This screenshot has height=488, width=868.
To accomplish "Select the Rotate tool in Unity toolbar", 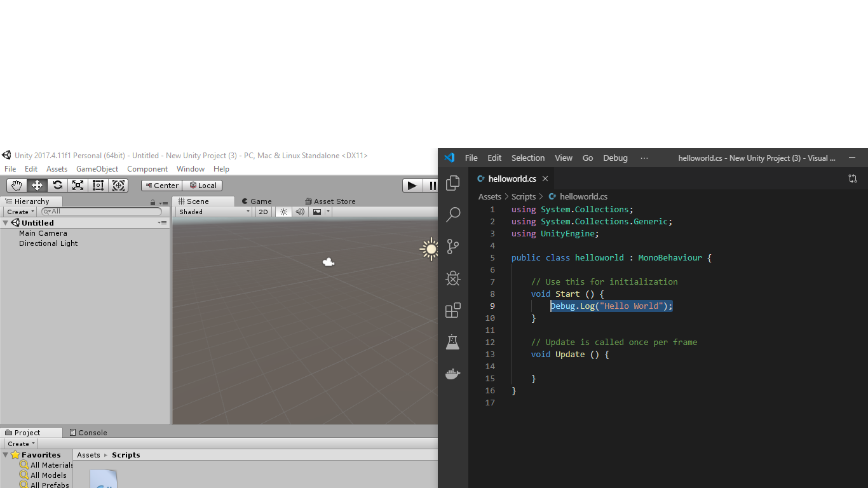I will pyautogui.click(x=57, y=186).
